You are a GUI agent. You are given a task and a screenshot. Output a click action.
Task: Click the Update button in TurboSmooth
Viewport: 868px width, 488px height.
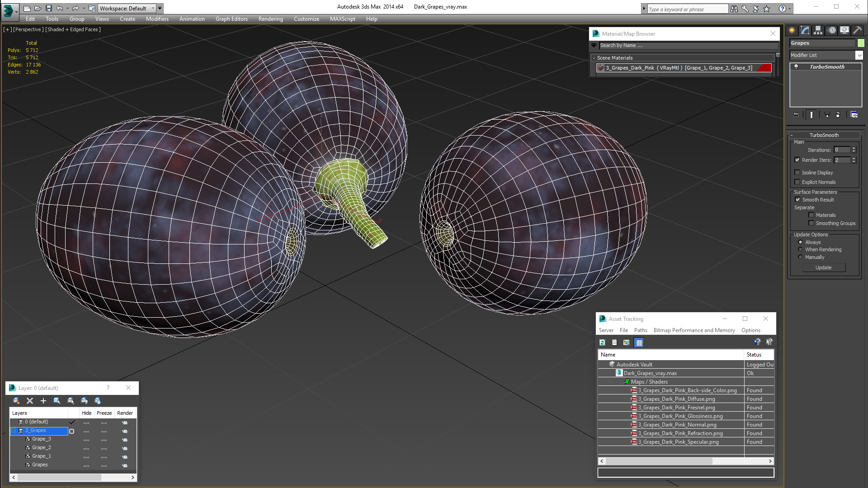point(824,267)
